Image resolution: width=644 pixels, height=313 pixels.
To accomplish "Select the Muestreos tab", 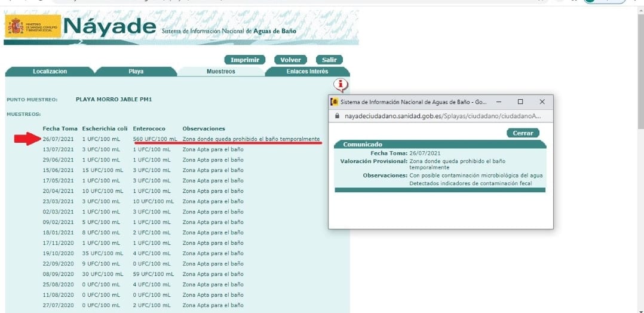I will 221,72.
